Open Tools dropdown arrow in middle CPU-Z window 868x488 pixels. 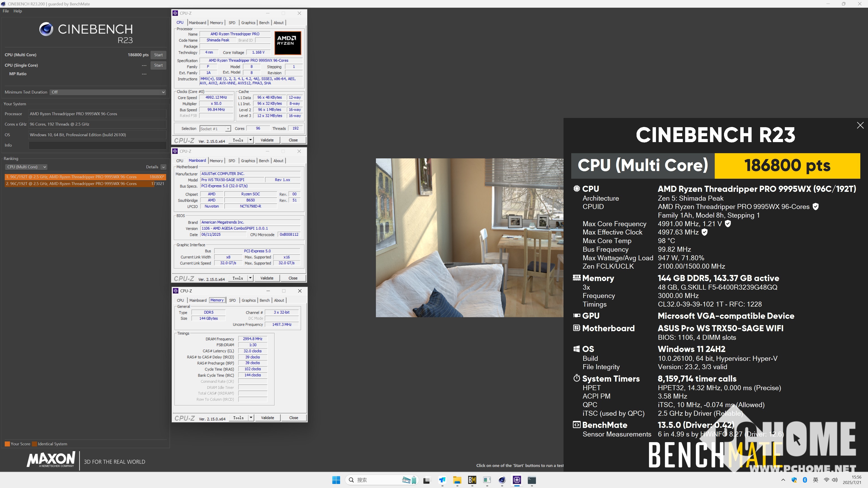[x=250, y=278]
